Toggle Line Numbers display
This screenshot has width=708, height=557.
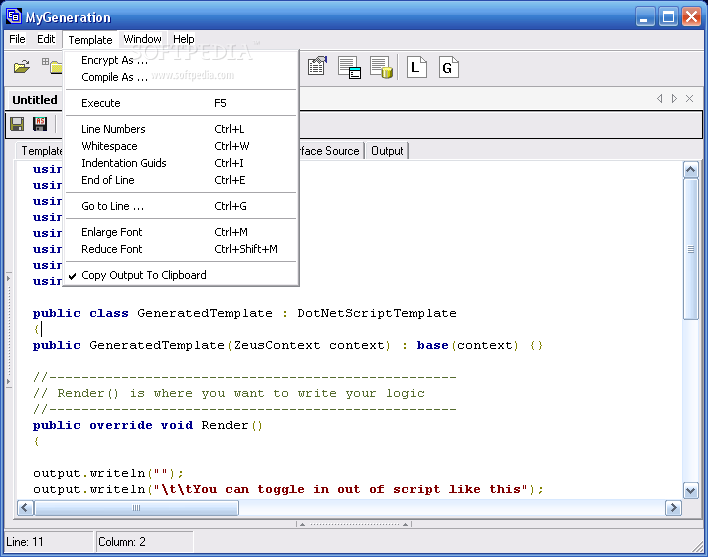click(x=181, y=129)
